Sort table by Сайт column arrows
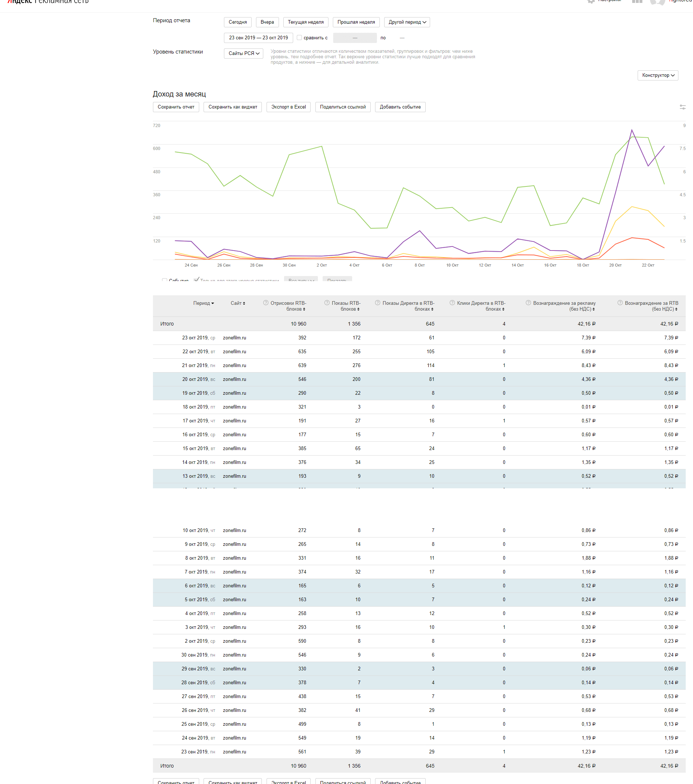693x784 pixels. pos(244,303)
